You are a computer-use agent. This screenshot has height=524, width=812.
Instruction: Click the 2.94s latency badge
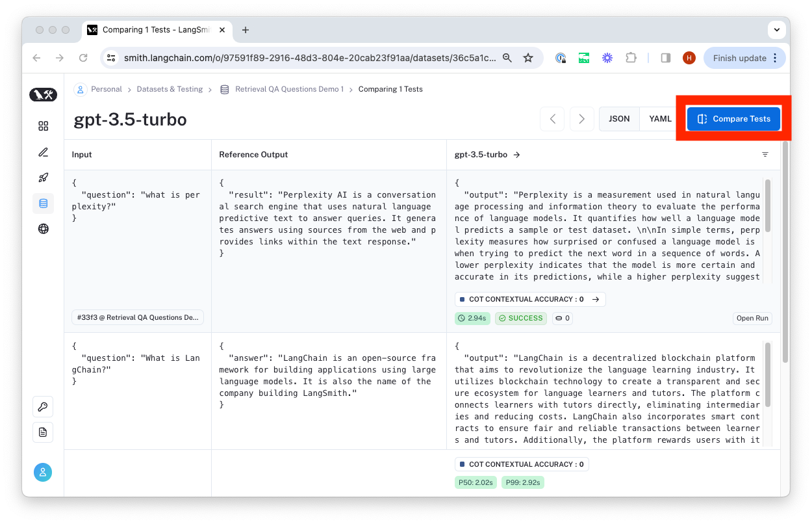[x=472, y=319]
